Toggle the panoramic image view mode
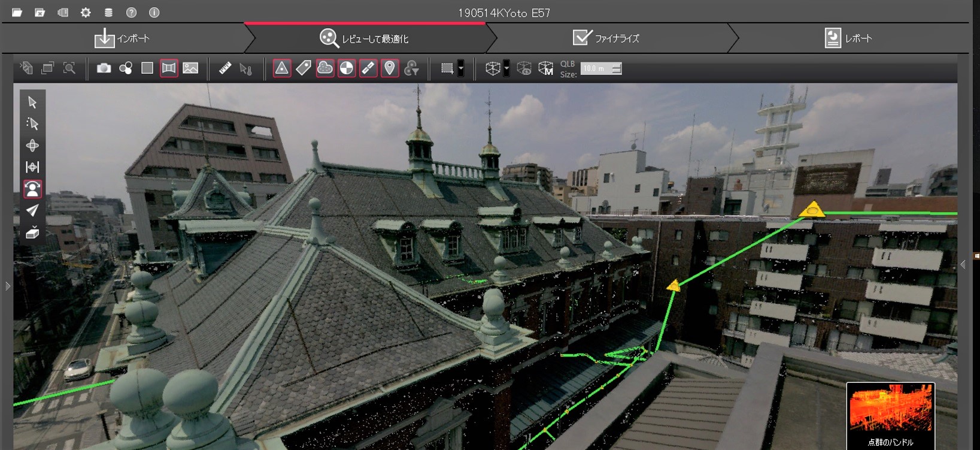The width and height of the screenshot is (980, 450). click(169, 68)
